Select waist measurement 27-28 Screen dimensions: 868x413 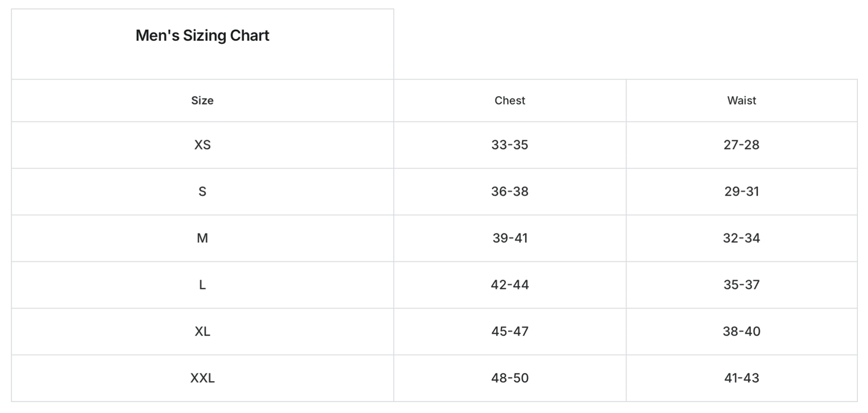pyautogui.click(x=742, y=145)
